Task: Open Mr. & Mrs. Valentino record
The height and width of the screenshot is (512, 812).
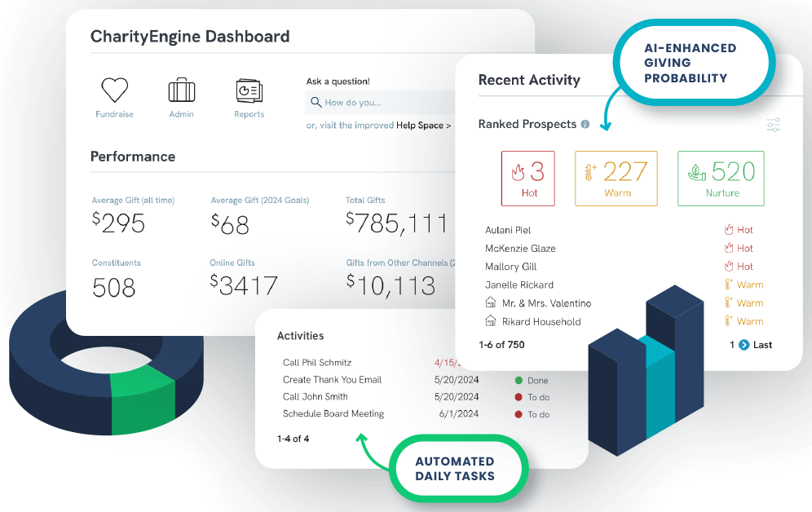Action: click(x=546, y=303)
